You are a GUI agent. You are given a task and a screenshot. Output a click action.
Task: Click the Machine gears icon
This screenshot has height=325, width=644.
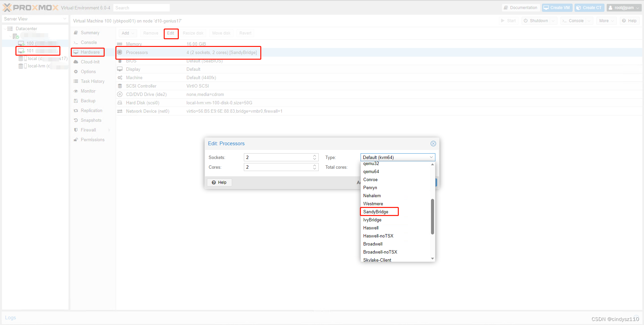(120, 77)
